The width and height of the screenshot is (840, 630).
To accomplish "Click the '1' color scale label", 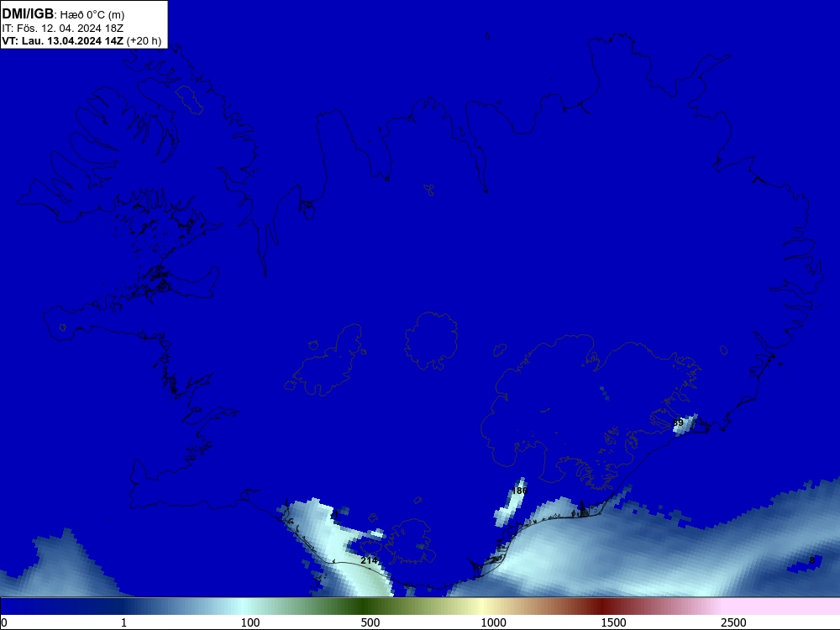I will 123,622.
